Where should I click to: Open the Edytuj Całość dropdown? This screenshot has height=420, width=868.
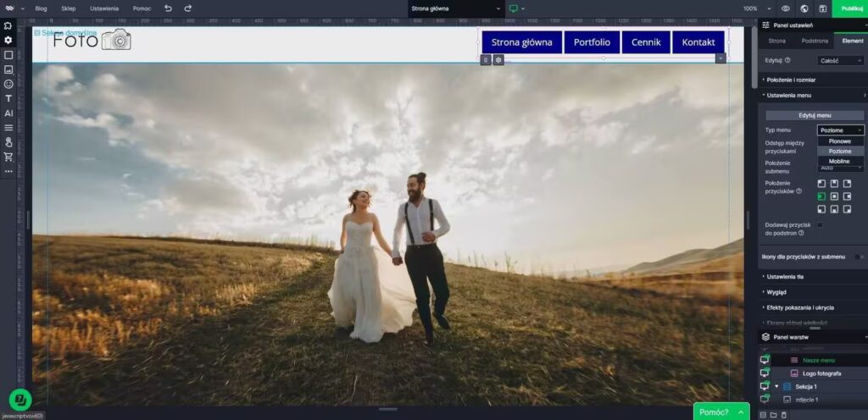coord(840,61)
